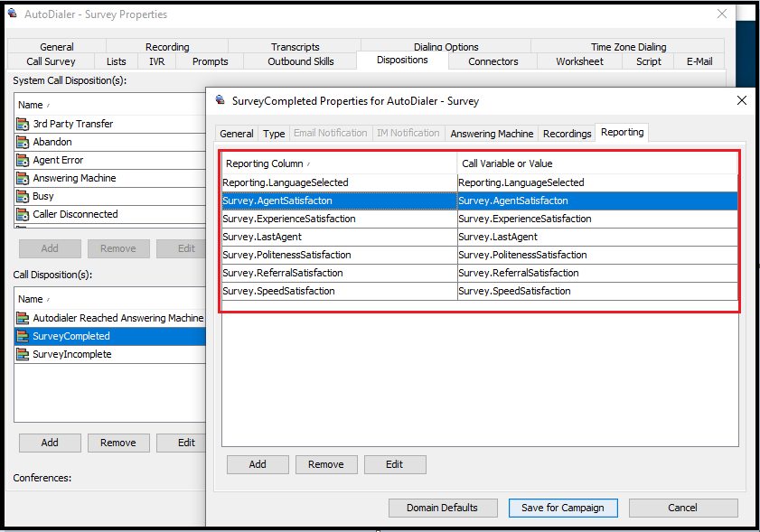The image size is (760, 532).
Task: Select the Agent Error row text
Action: pyautogui.click(x=58, y=160)
